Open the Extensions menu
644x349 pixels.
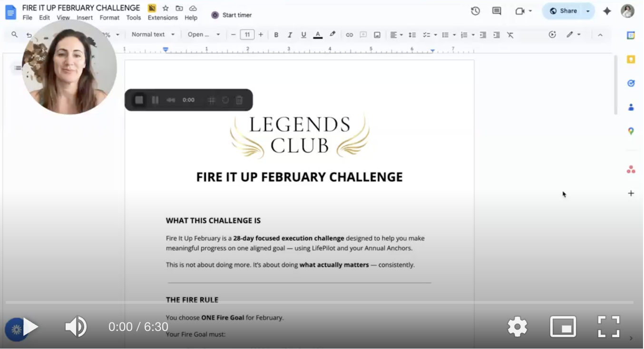point(163,18)
